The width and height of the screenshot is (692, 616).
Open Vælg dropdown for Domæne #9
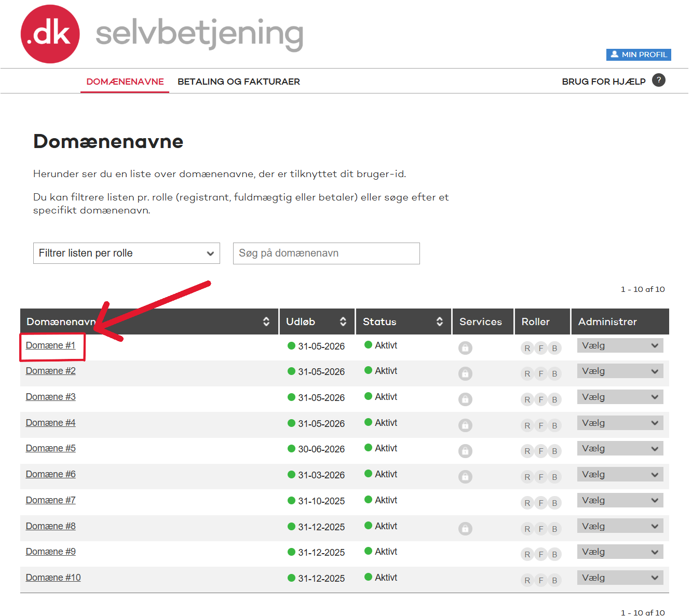point(620,552)
